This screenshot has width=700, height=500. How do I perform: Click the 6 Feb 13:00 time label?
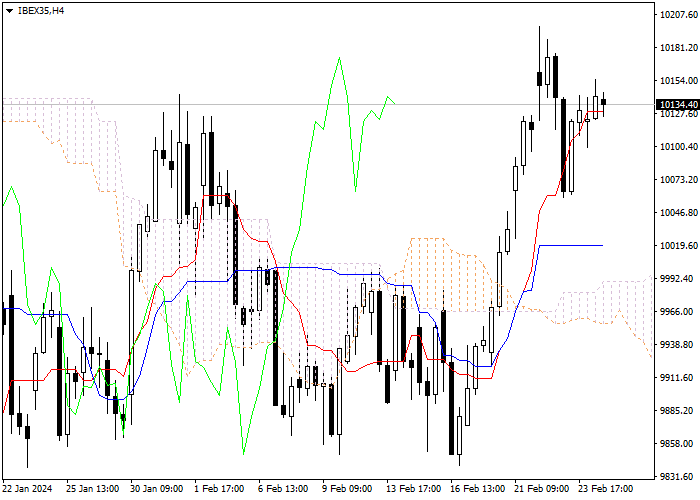(283, 489)
